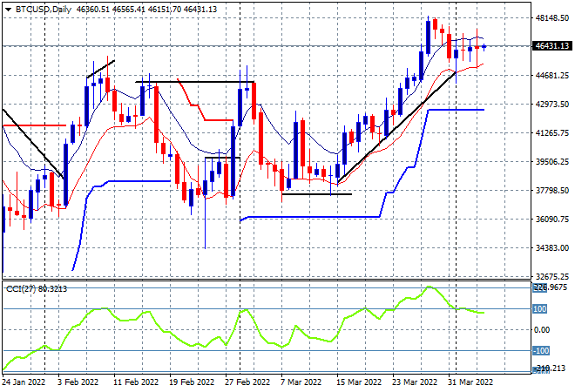
Task: Click the 41265.75 price axis label
Action: click(x=552, y=132)
